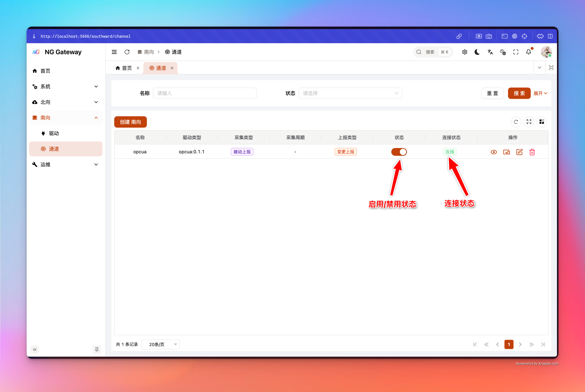This screenshot has width=585, height=392.
Task: Open the devices icon in opcua row
Action: (x=506, y=152)
